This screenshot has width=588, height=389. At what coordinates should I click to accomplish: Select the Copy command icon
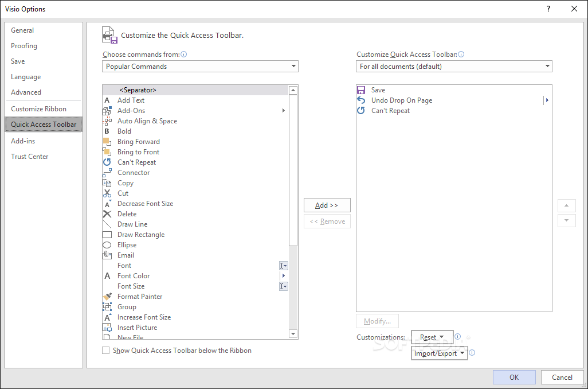click(x=107, y=183)
